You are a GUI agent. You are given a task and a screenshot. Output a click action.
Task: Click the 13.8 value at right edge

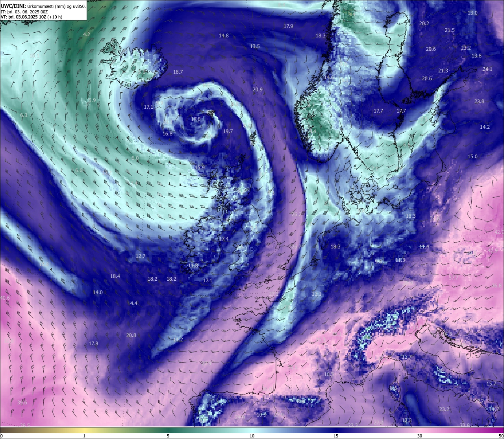coord(476,56)
